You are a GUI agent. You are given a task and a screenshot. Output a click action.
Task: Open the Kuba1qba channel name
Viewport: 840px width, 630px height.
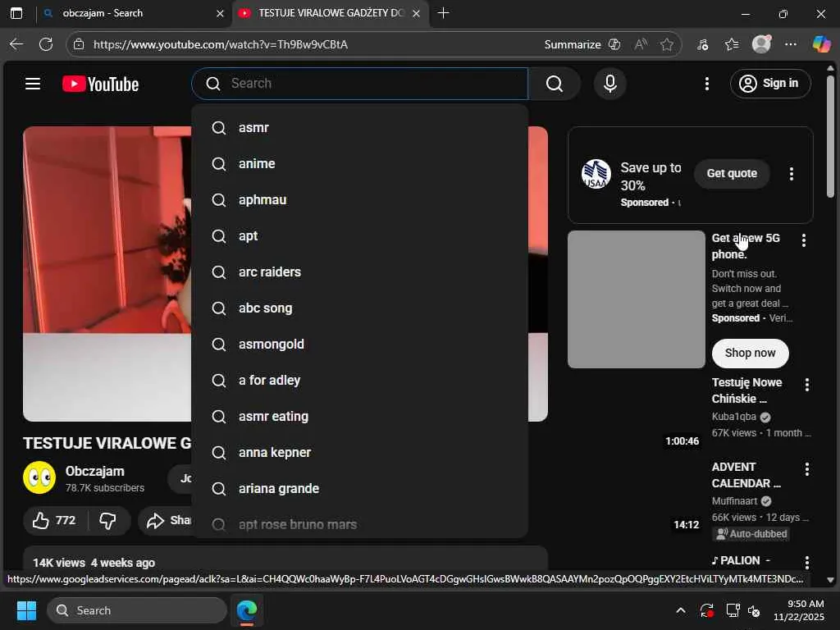(x=734, y=417)
